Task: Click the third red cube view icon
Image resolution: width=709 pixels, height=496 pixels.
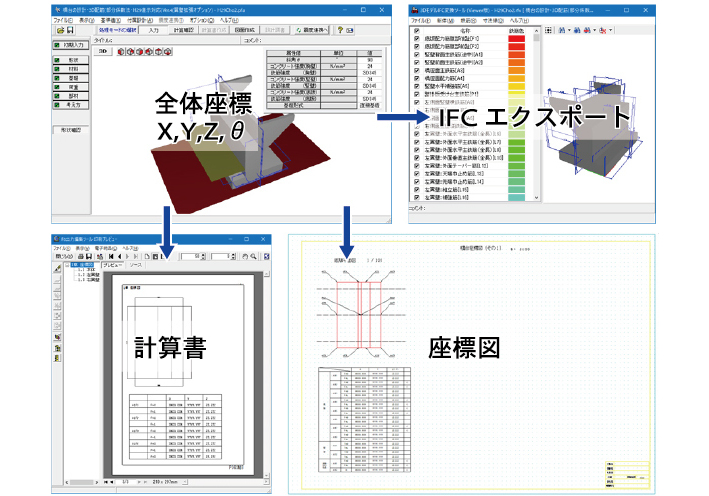Action: click(140, 52)
